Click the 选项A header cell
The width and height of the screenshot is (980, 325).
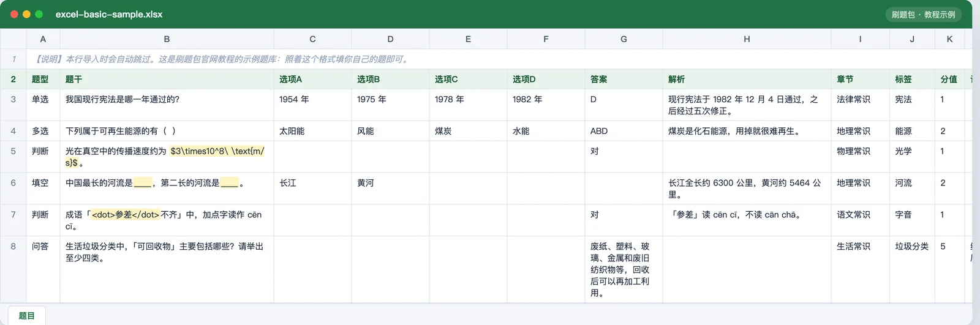(x=312, y=79)
